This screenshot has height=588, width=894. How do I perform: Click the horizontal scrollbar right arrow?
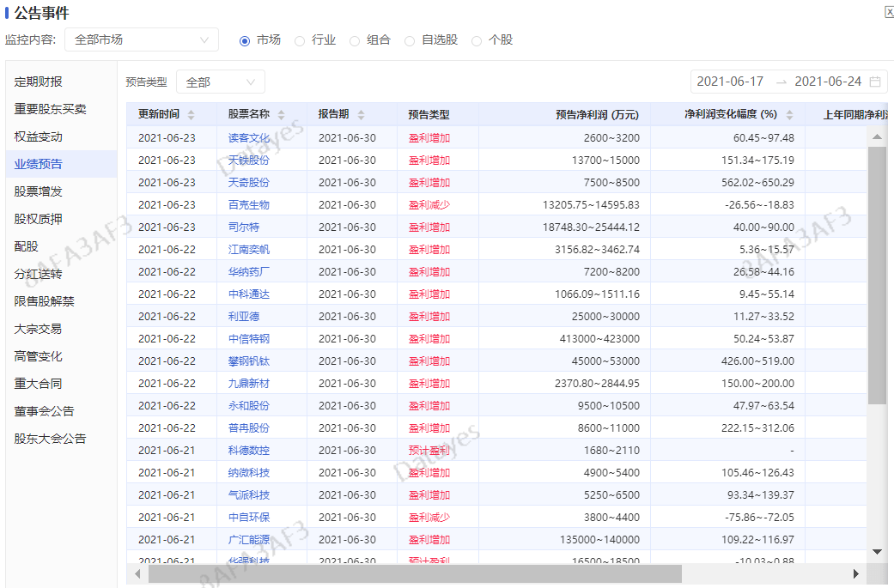pos(855,573)
